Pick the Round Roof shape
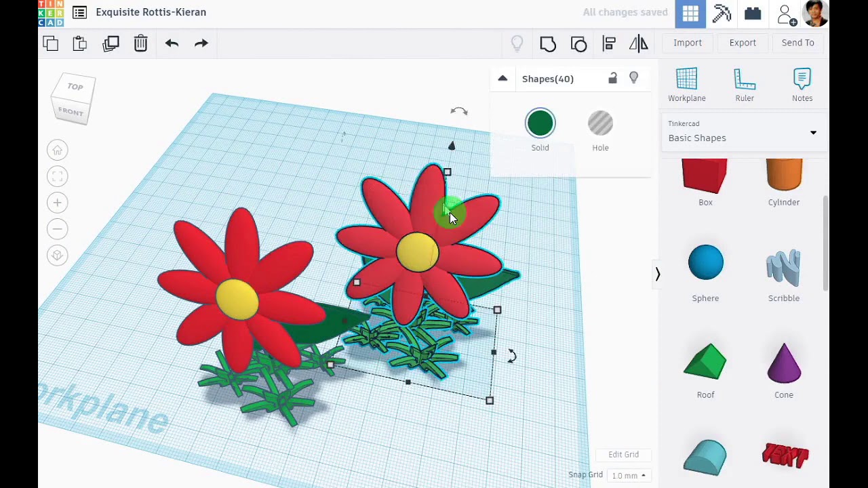The width and height of the screenshot is (868, 488). [705, 457]
